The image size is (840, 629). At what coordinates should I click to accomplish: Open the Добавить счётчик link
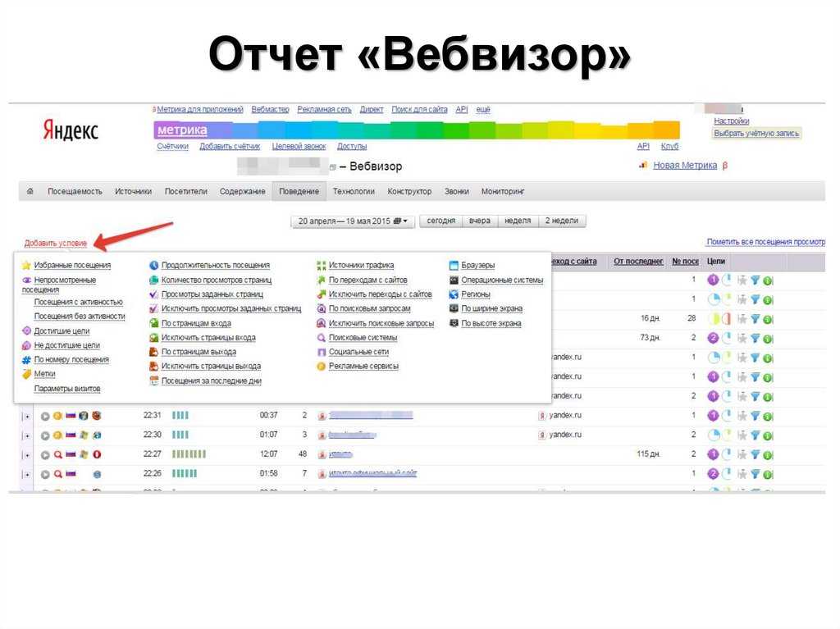click(x=230, y=146)
